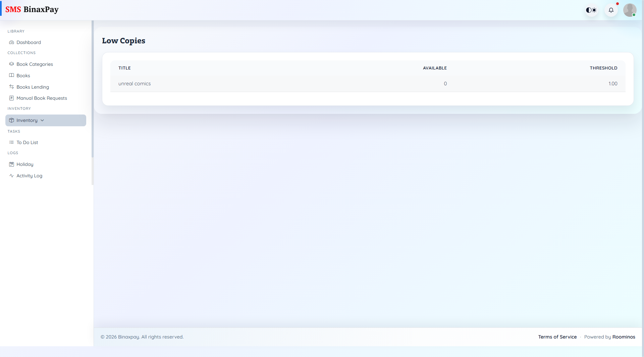Viewport: 644px width, 357px height.
Task: Click the Manual Book Requests document icon
Action: click(x=11, y=98)
